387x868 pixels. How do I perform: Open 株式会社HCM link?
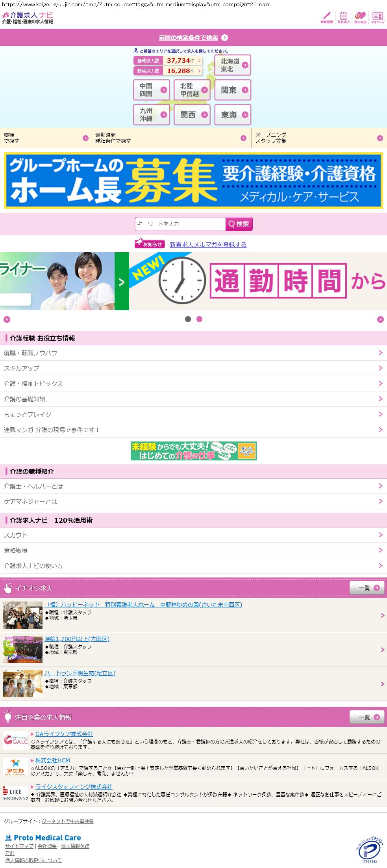click(x=53, y=760)
